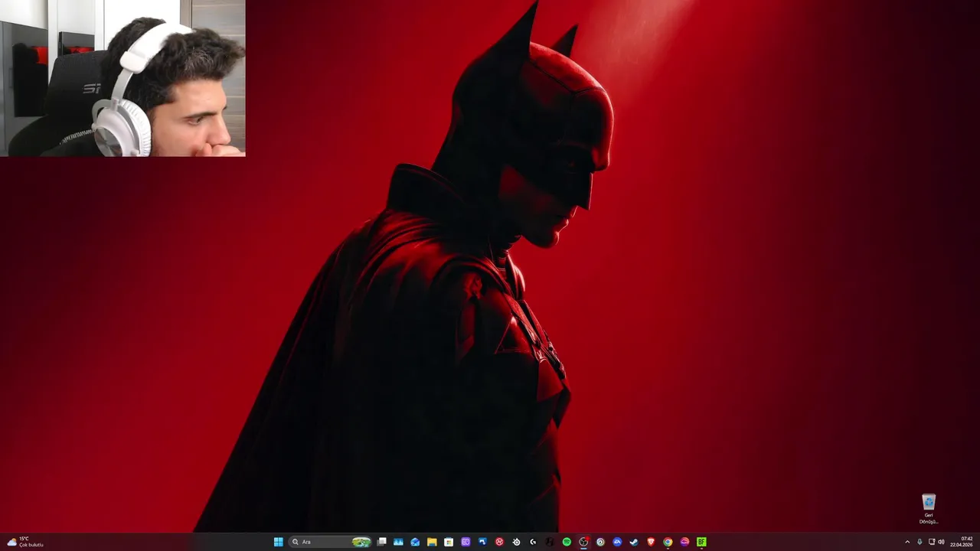Click the microphone icon in system tray
The image size is (980, 551).
click(x=920, y=542)
